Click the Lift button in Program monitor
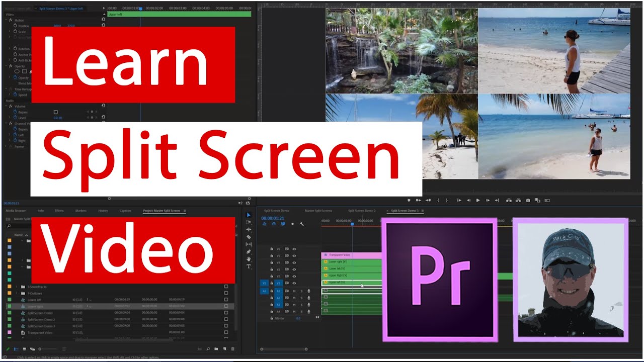The image size is (644, 362). click(509, 200)
